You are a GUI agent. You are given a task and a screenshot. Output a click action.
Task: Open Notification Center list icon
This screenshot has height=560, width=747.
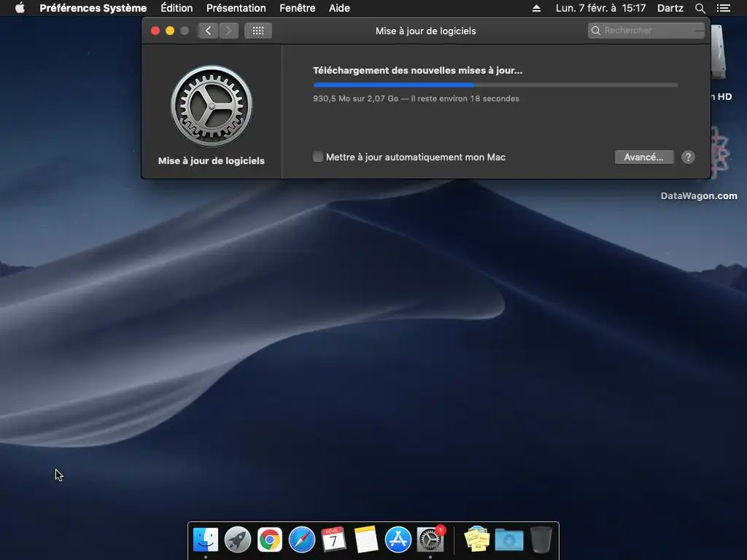[723, 8]
